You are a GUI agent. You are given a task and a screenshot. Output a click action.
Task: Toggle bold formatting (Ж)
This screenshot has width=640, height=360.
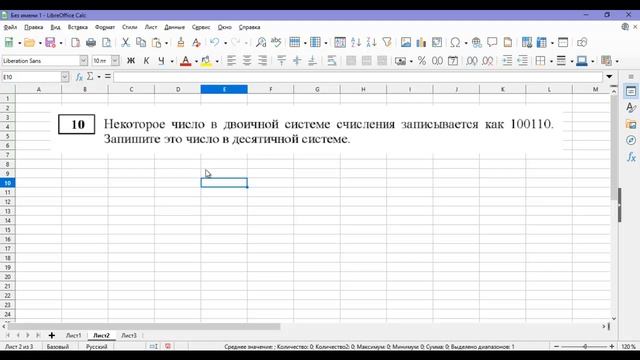pos(131,61)
